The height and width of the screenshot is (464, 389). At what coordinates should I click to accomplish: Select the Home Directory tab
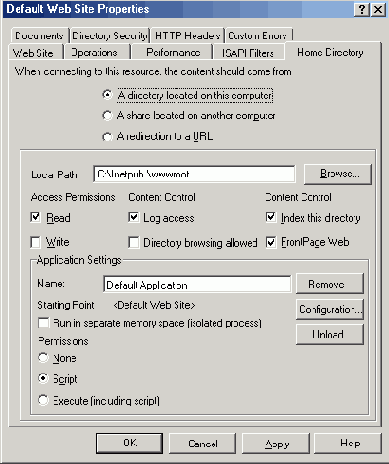pos(330,52)
